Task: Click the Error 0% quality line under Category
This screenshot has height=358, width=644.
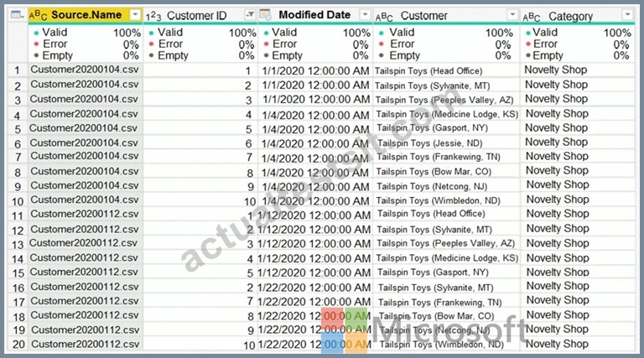Action: [x=578, y=44]
